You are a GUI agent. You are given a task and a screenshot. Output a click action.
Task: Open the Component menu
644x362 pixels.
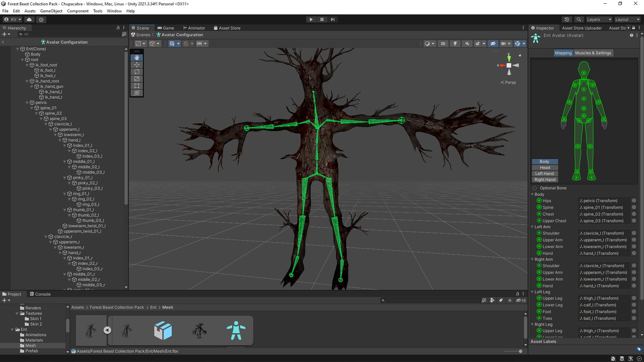click(78, 11)
